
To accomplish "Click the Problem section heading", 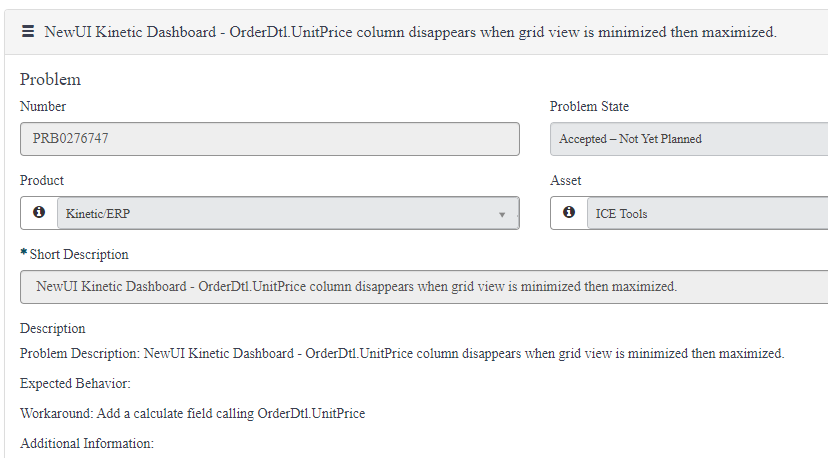I will pyautogui.click(x=50, y=79).
